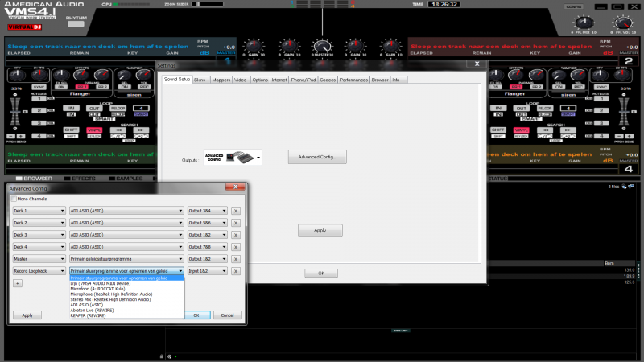Open the Record Loopback dropdown
The width and height of the screenshot is (644, 362).
click(39, 271)
